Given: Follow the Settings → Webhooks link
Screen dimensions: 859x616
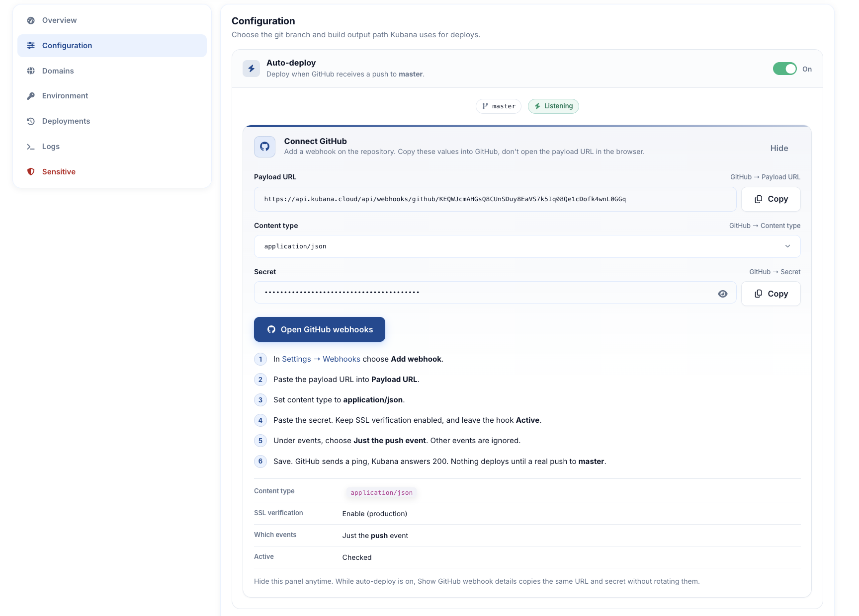Looking at the screenshot, I should tap(321, 359).
